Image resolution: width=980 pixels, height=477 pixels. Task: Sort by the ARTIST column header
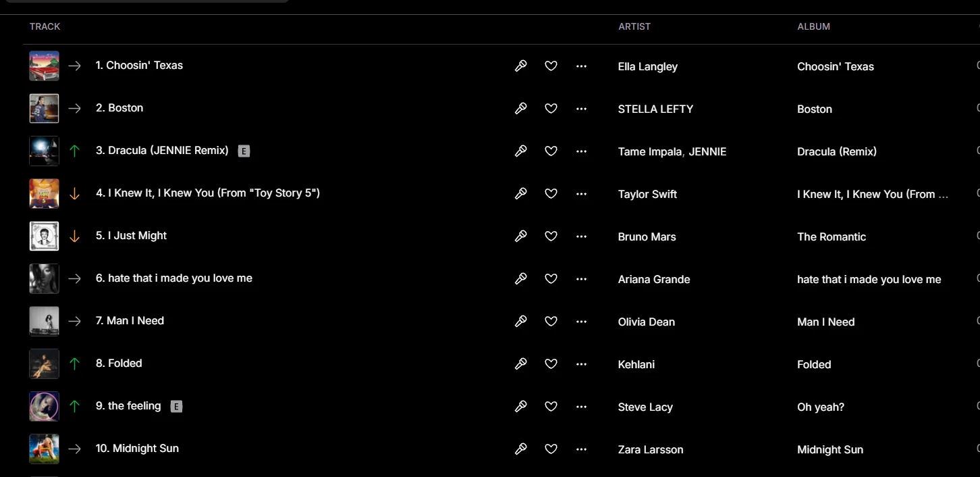coord(634,26)
